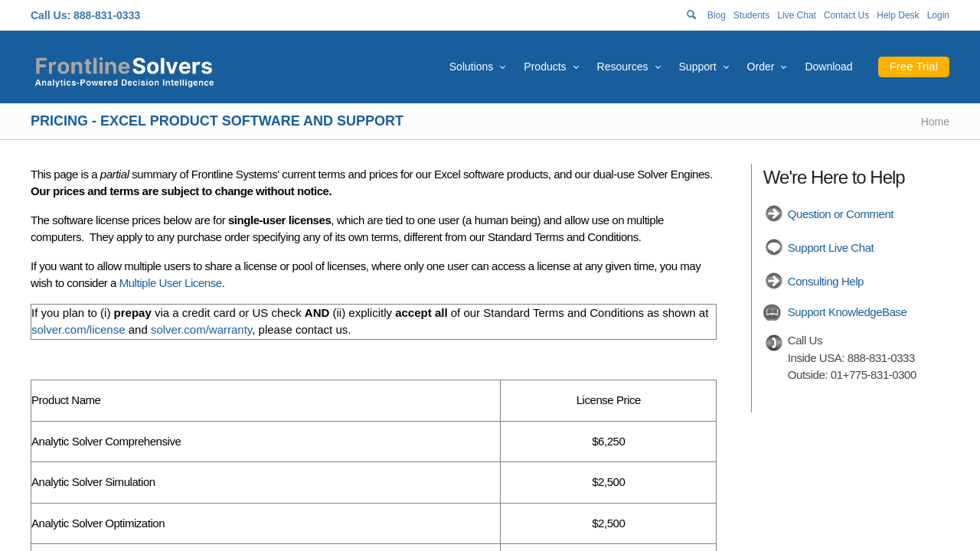This screenshot has width=980, height=551.
Task: Click the search magnifier icon
Action: point(691,15)
